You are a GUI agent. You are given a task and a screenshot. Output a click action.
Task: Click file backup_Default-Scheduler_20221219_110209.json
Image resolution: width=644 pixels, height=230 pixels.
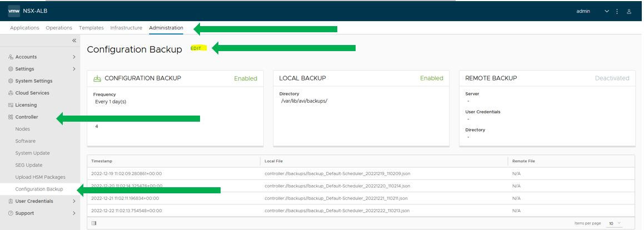click(x=337, y=174)
